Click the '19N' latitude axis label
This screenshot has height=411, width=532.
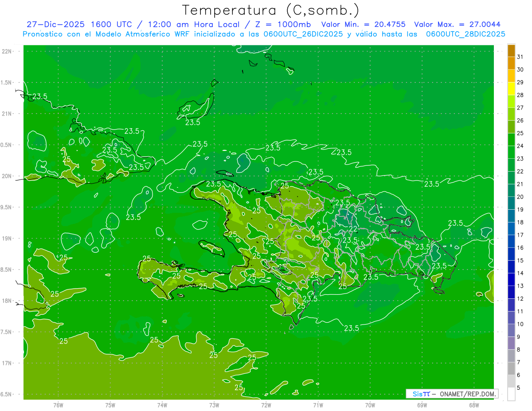[7, 239]
